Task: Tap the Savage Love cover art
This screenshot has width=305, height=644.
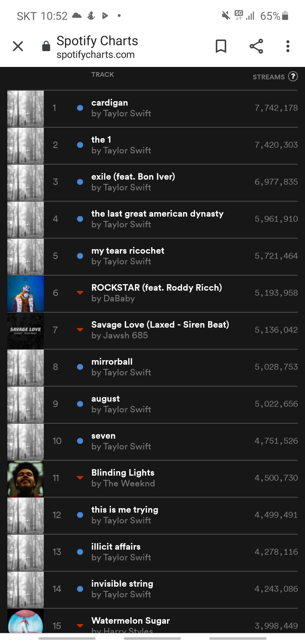Action: 25,330
